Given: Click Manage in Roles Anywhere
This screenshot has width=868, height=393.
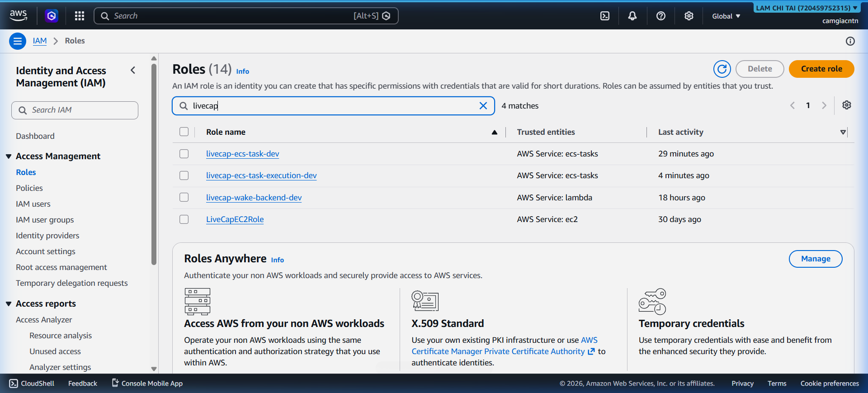Looking at the screenshot, I should [816, 259].
